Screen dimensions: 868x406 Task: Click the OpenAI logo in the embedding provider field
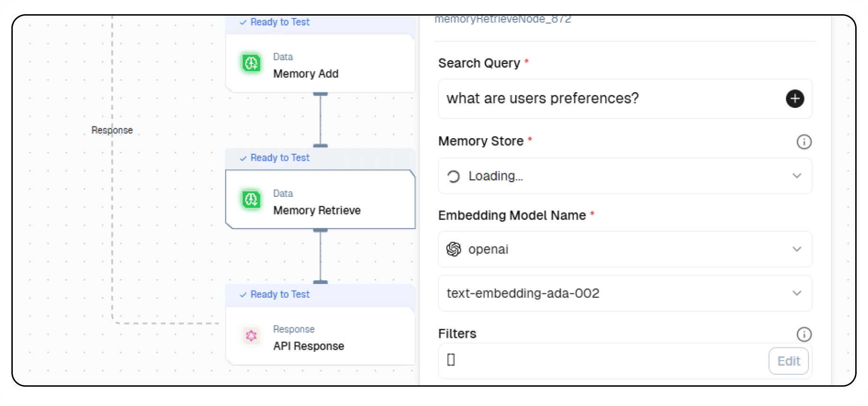[454, 249]
